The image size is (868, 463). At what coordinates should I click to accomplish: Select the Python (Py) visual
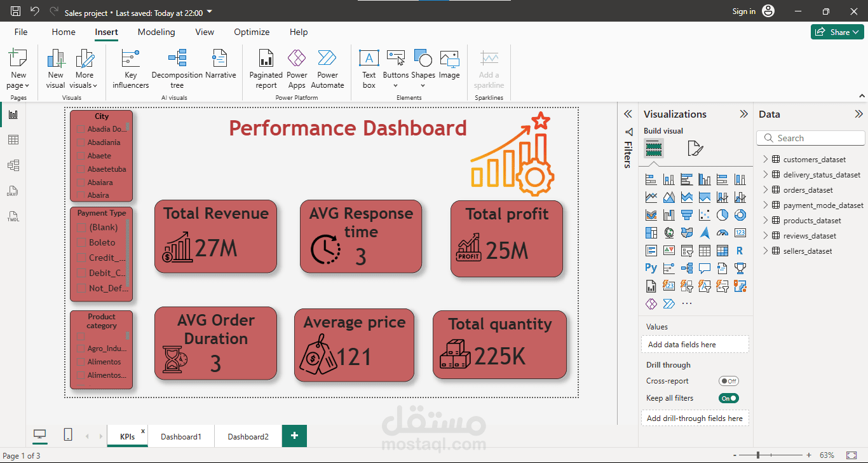651,268
